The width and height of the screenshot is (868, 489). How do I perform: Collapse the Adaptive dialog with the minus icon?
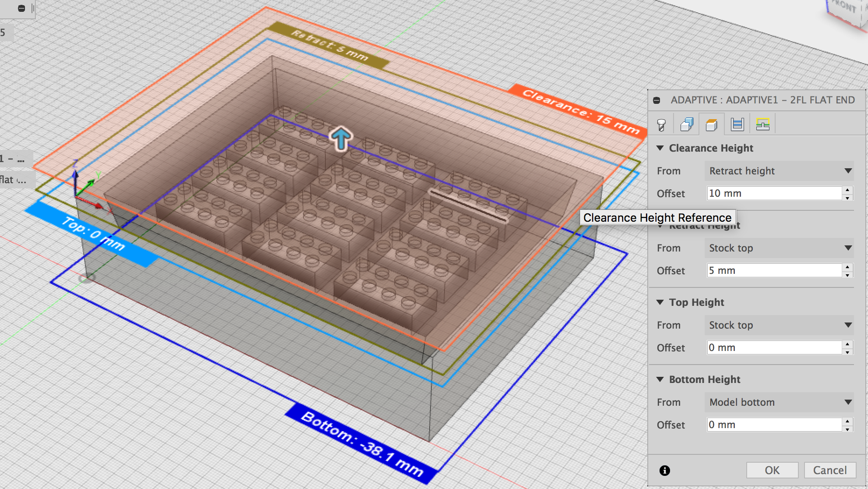(x=656, y=100)
